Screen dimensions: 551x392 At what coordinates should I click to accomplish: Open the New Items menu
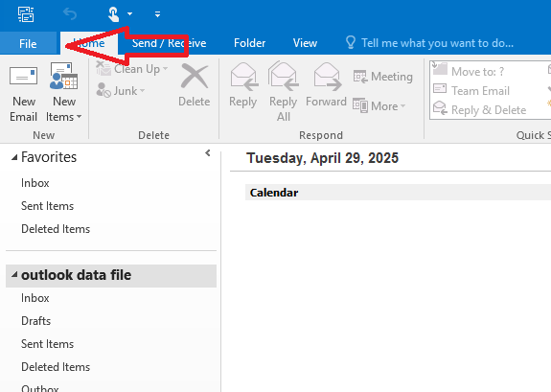[x=63, y=93]
